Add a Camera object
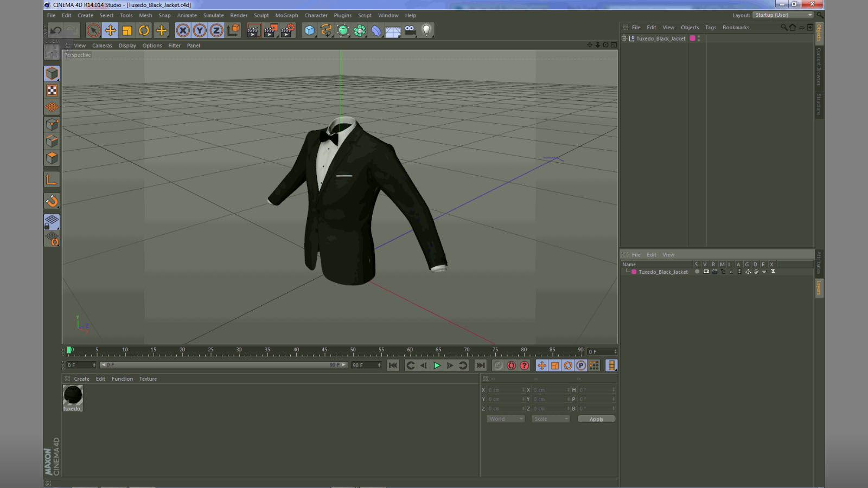This screenshot has height=488, width=868. pyautogui.click(x=410, y=30)
